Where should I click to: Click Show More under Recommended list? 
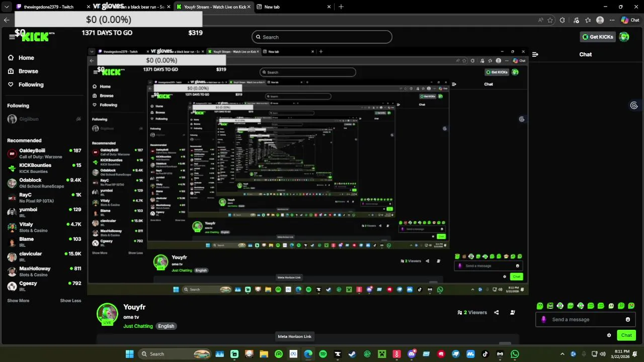click(18, 301)
